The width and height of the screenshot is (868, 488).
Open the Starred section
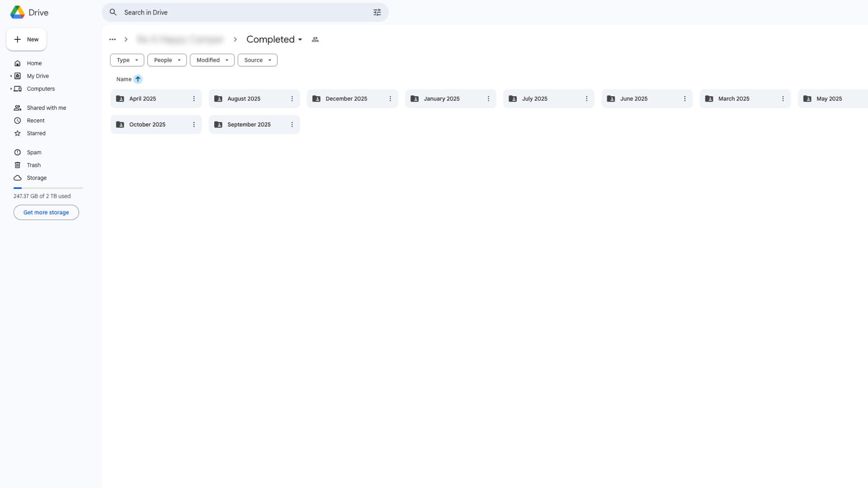36,133
